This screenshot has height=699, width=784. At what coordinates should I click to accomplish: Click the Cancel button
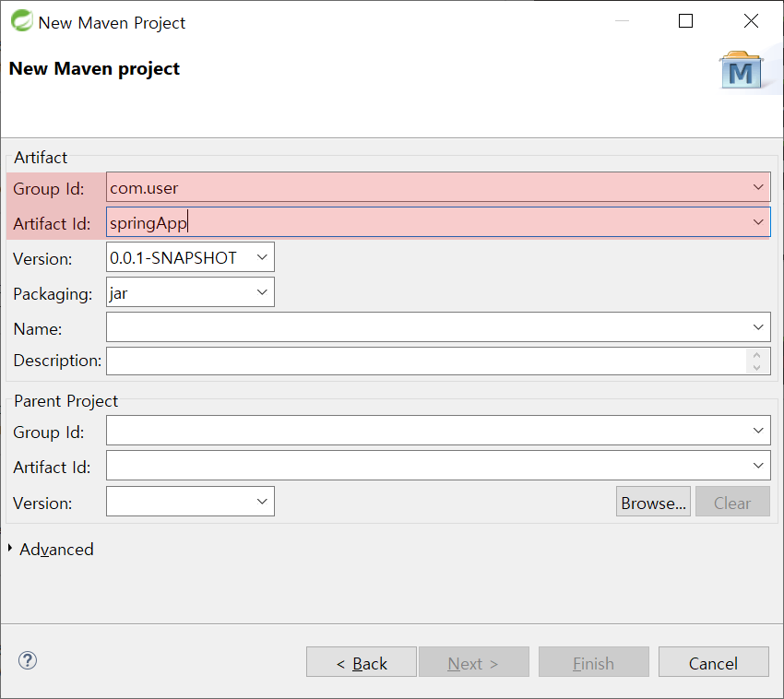point(714,662)
